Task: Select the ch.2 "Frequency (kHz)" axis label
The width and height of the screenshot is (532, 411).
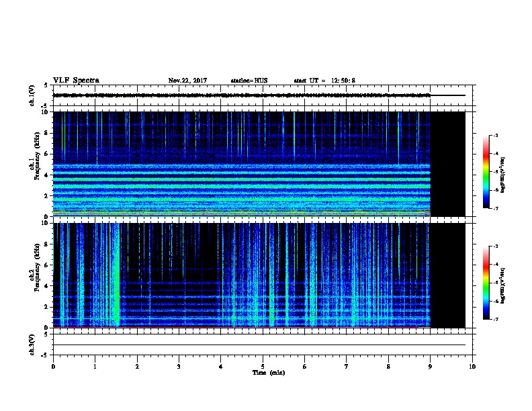Action: (37, 267)
